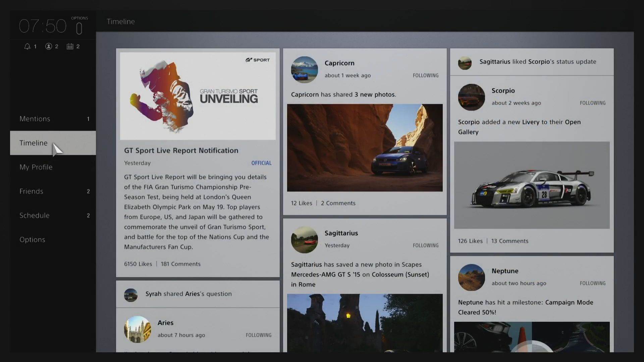This screenshot has height=362, width=644.
Task: Open Schedule in the sidebar
Action: tap(53, 215)
